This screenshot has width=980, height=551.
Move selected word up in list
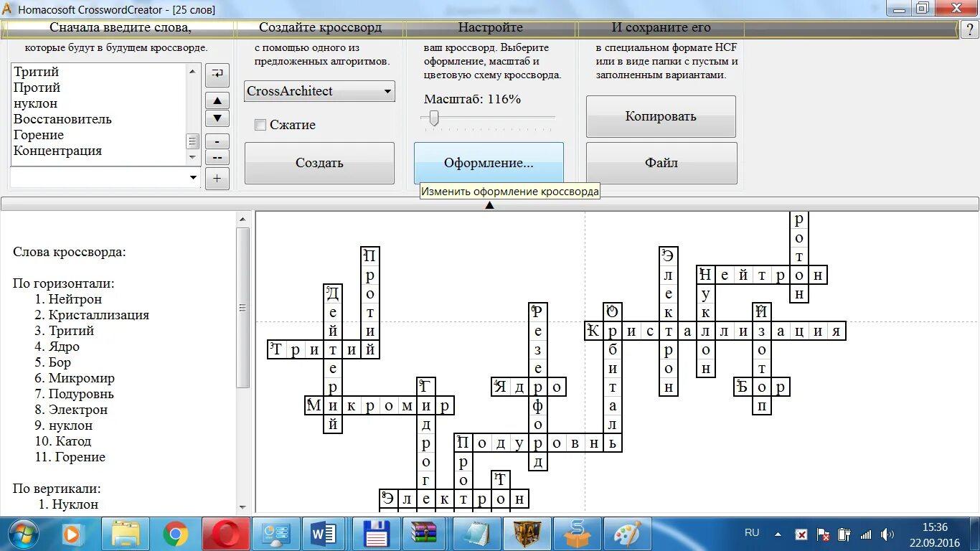coord(217,100)
